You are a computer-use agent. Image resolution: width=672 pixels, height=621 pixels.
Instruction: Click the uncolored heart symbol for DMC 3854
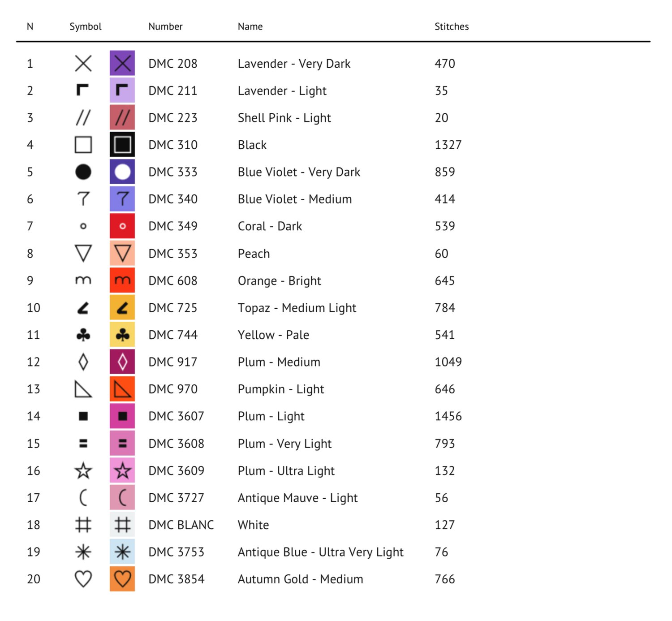pyautogui.click(x=83, y=579)
